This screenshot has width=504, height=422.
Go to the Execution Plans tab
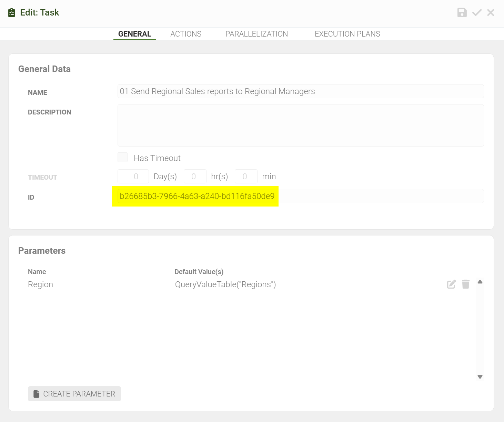coord(347,34)
